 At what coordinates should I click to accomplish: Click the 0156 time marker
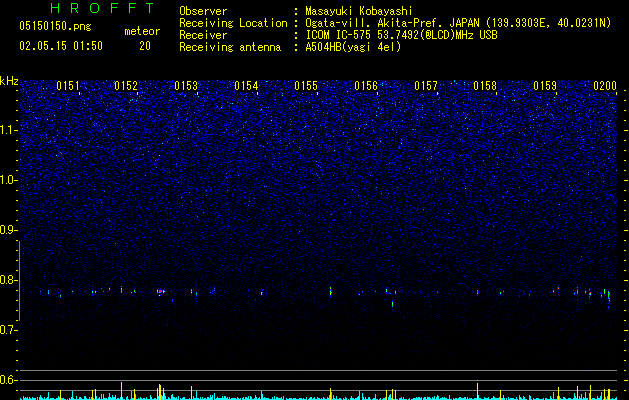click(366, 86)
